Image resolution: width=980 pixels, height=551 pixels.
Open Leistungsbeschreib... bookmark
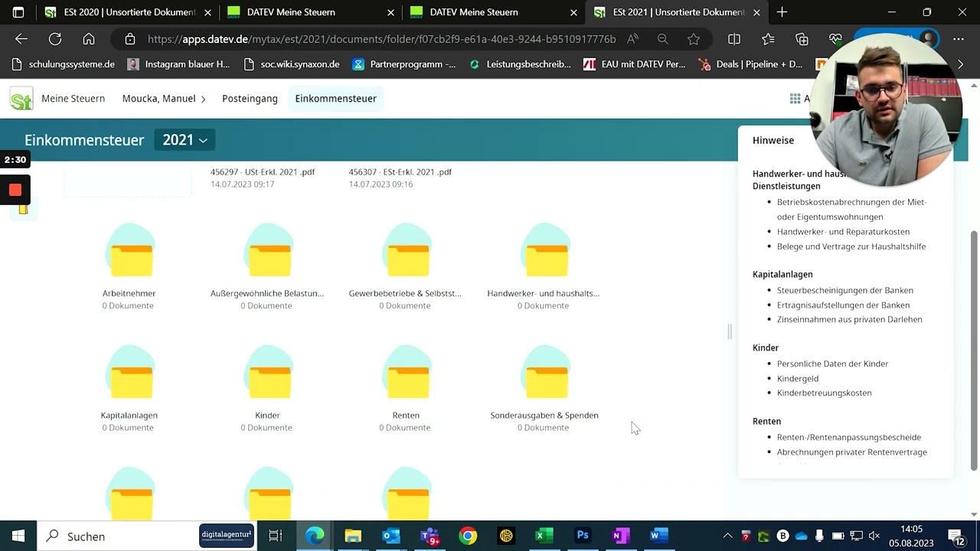[520, 64]
